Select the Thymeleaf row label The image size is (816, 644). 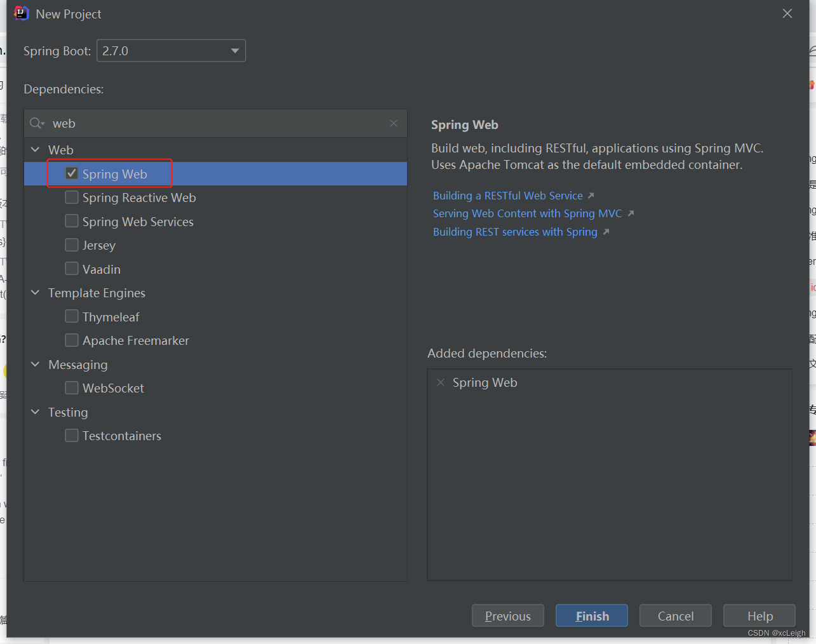111,317
